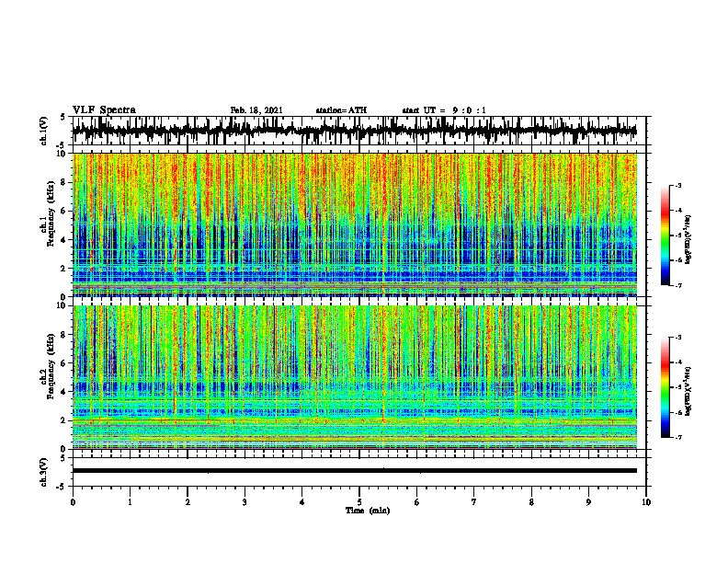The image size is (728, 563).
Task: Click the ch.1(V) axis label
Action: click(44, 131)
